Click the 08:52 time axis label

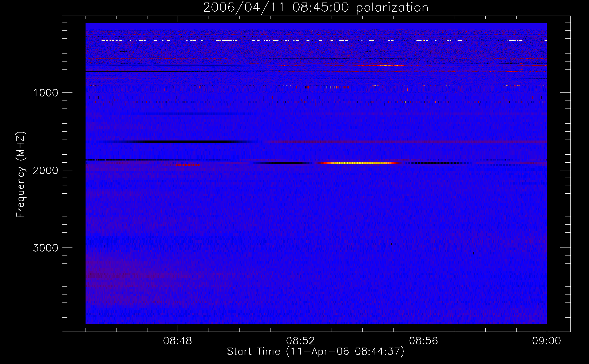click(301, 341)
